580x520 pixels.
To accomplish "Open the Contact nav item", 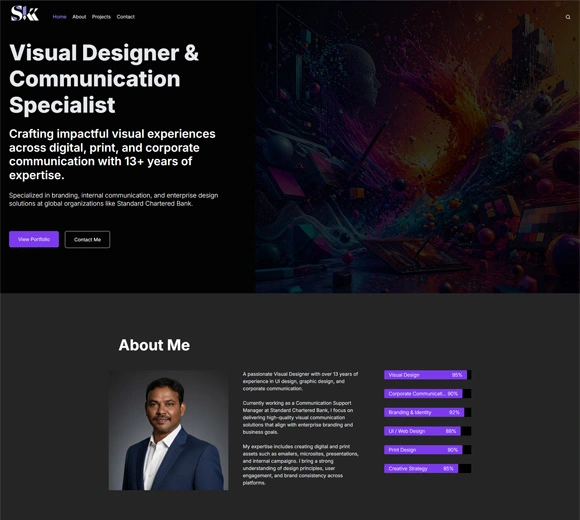I will click(x=125, y=17).
